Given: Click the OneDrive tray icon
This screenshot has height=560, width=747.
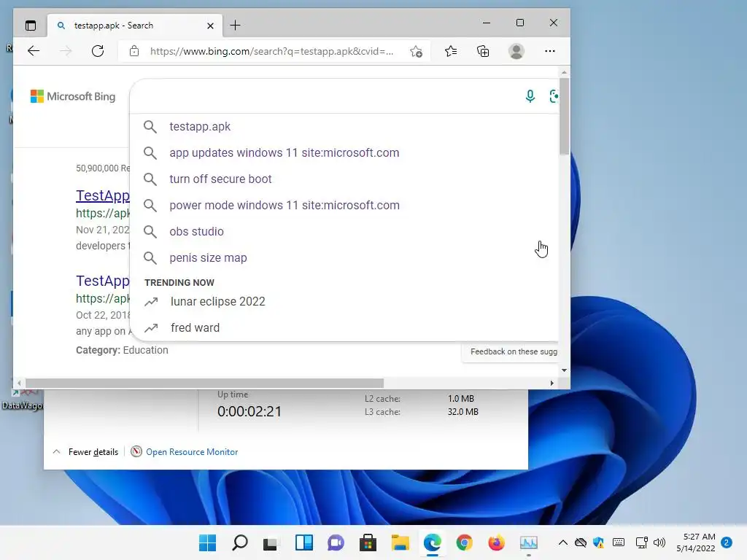Looking at the screenshot, I should [x=580, y=542].
